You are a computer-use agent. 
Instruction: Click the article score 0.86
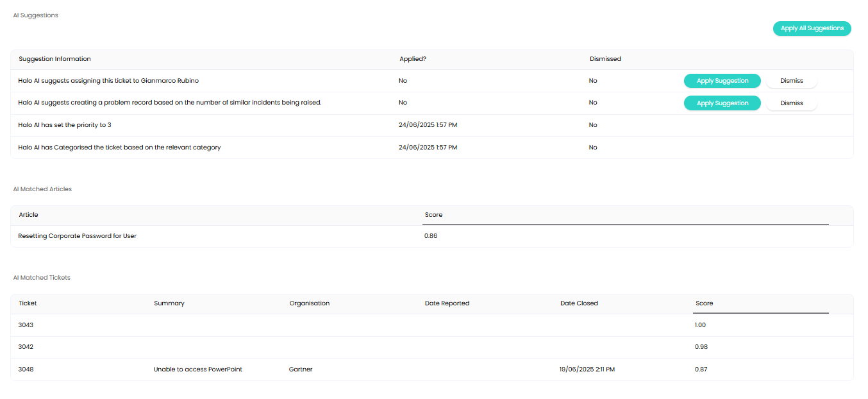(431, 236)
